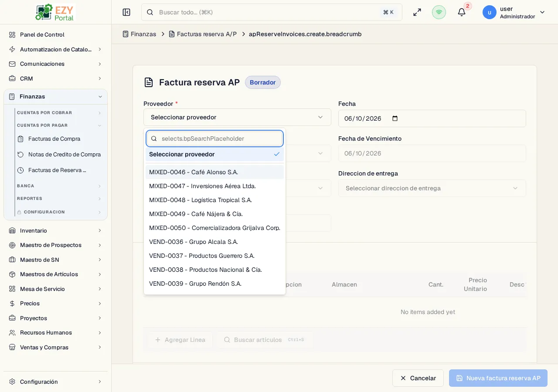558x392 pixels.
Task: Click the Facturas de Compra clipboard icon
Action: 20,139
